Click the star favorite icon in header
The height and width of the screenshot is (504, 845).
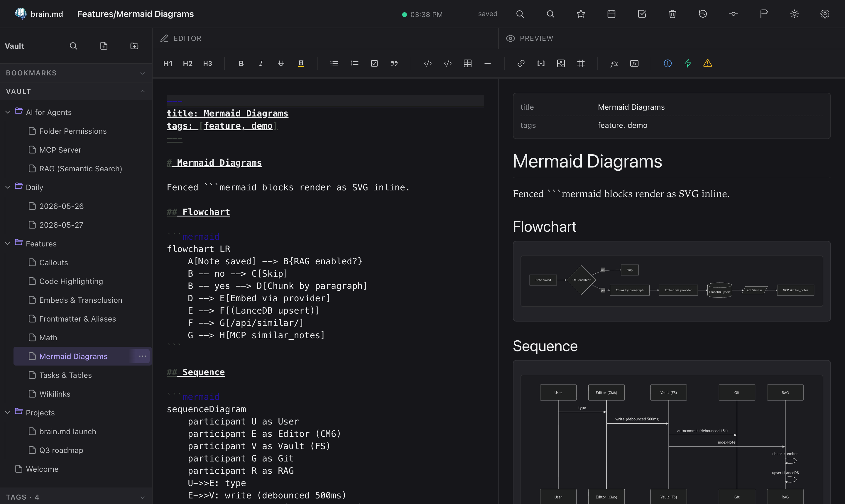click(581, 14)
